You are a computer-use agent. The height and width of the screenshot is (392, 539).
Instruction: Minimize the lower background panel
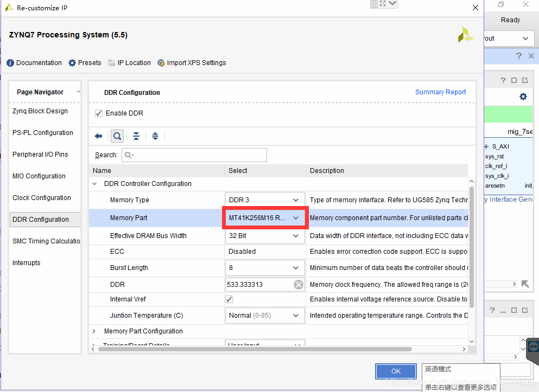(x=503, y=311)
